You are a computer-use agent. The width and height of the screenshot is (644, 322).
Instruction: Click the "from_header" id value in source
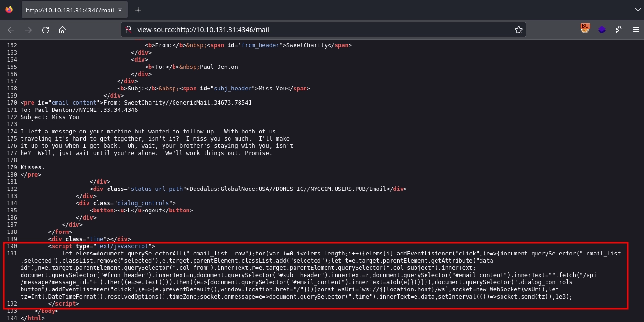(x=262, y=45)
